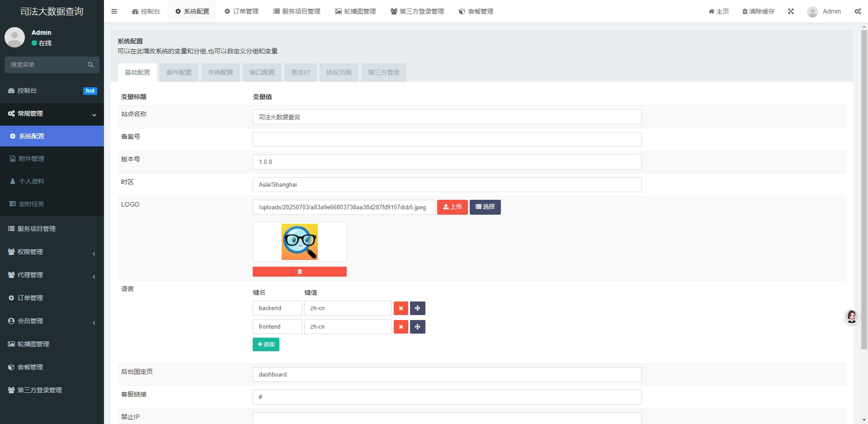Click the 追加 append row button
Image resolution: width=868 pixels, height=424 pixels.
(266, 344)
